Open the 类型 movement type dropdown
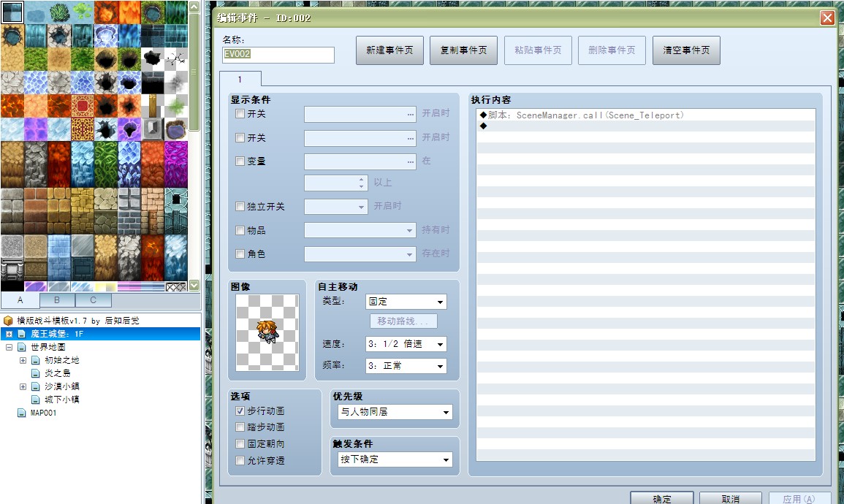 [x=406, y=302]
